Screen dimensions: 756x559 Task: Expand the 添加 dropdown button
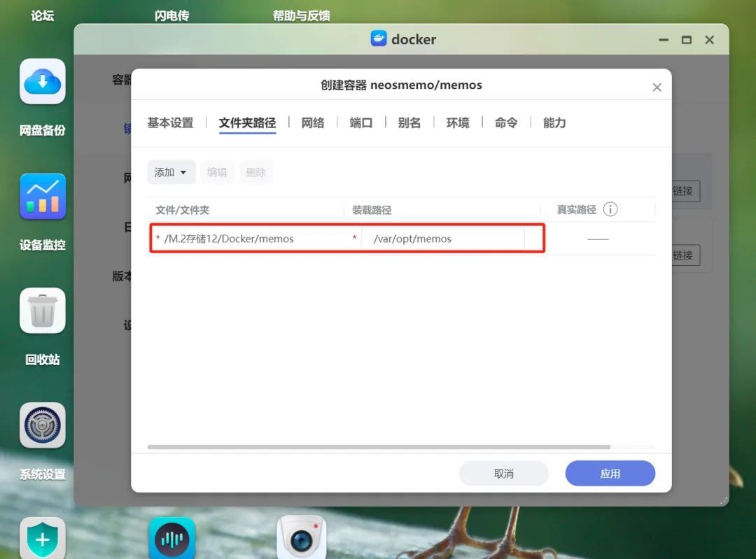pyautogui.click(x=171, y=172)
